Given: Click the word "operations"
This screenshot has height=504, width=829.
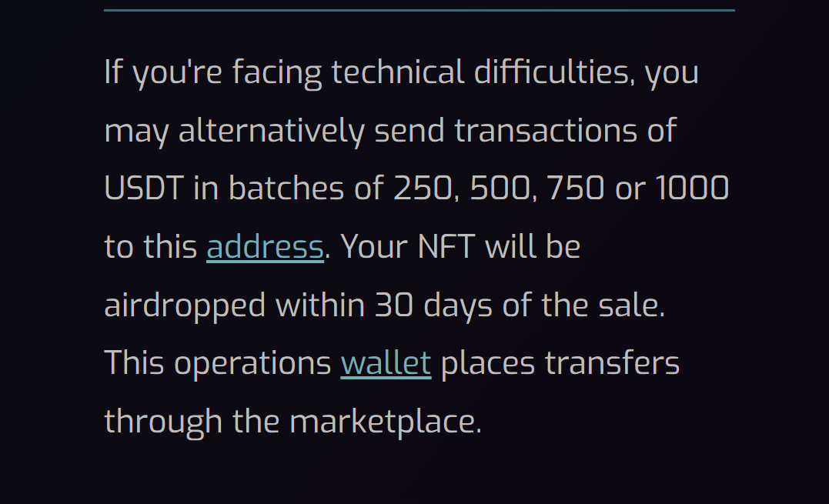Looking at the screenshot, I should pyautogui.click(x=252, y=365).
